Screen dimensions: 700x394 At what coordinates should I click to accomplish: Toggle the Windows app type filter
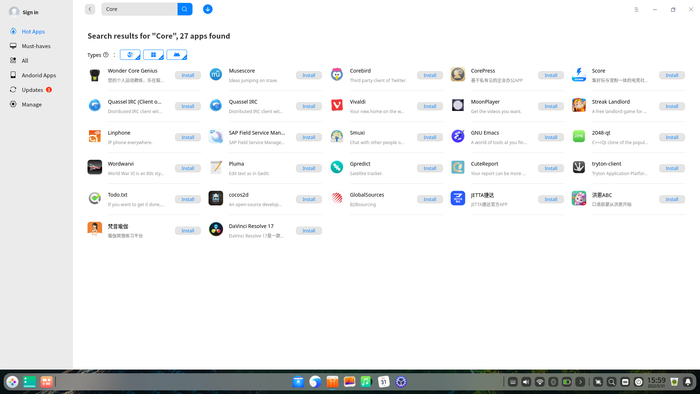(153, 55)
